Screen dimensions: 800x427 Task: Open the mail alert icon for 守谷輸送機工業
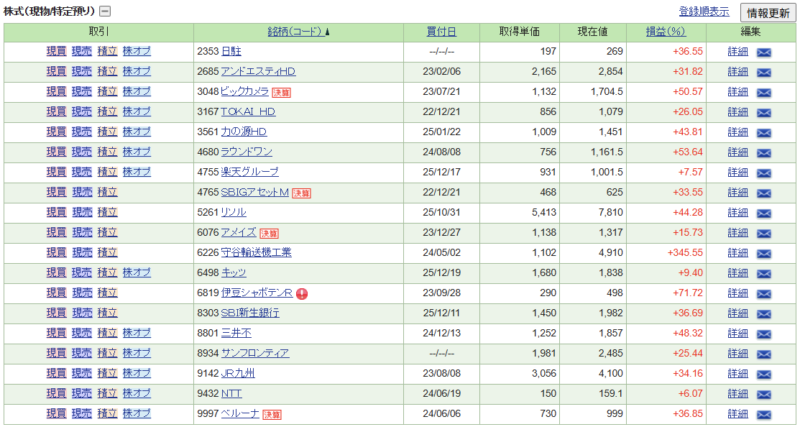click(x=764, y=252)
